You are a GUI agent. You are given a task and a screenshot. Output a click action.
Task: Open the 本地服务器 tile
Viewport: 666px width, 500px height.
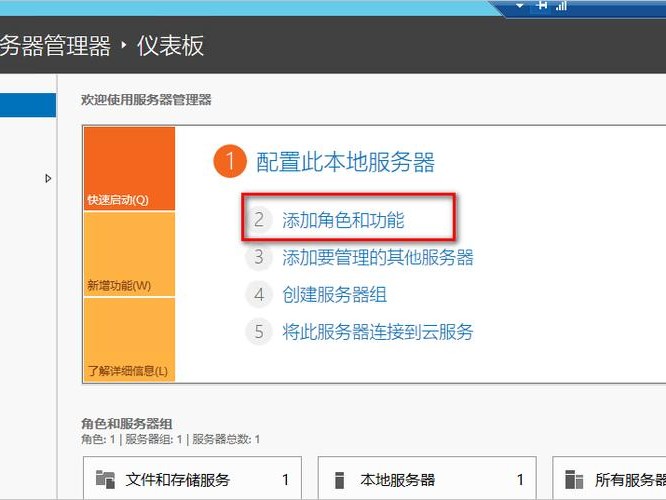427,478
